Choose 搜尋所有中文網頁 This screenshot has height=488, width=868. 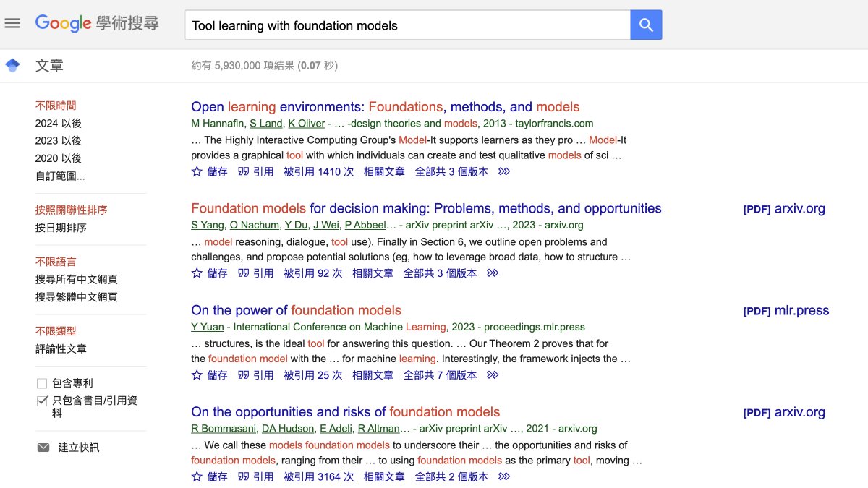pyautogui.click(x=76, y=279)
